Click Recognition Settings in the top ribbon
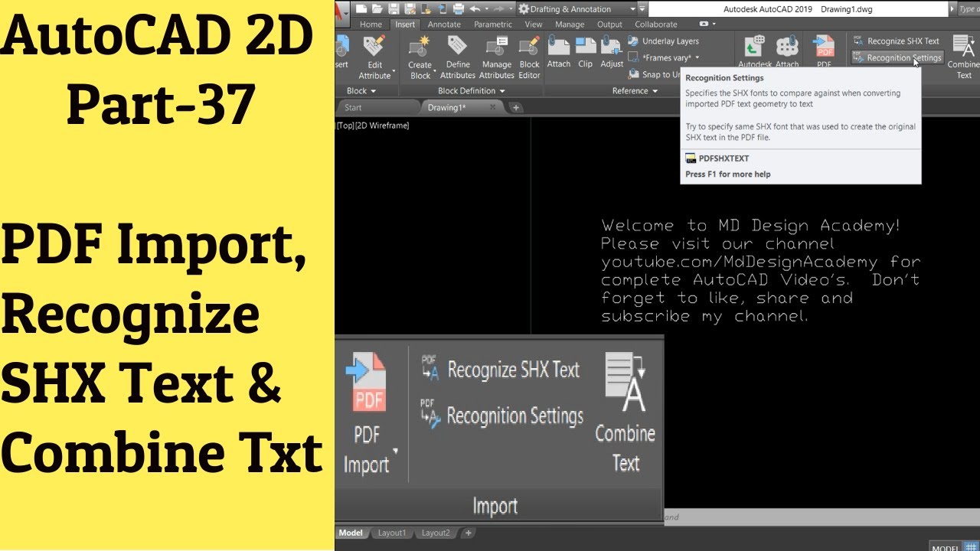Viewport: 980px width, 551px height. 897,58
